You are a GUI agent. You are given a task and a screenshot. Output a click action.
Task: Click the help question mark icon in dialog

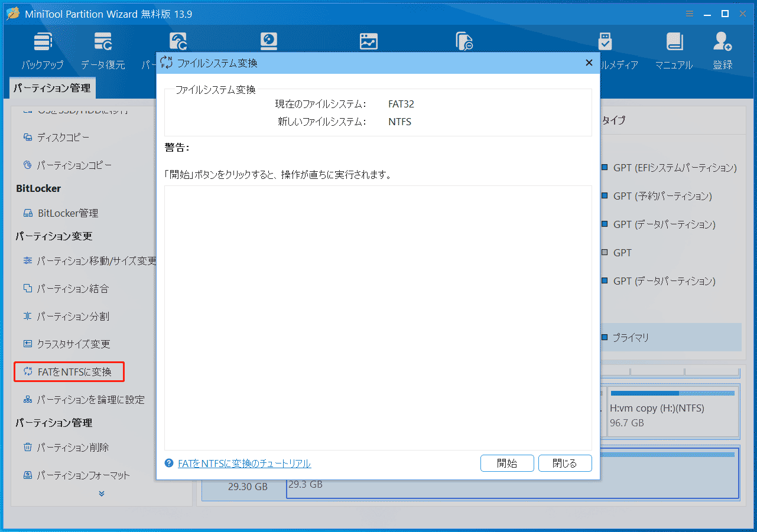tap(169, 464)
